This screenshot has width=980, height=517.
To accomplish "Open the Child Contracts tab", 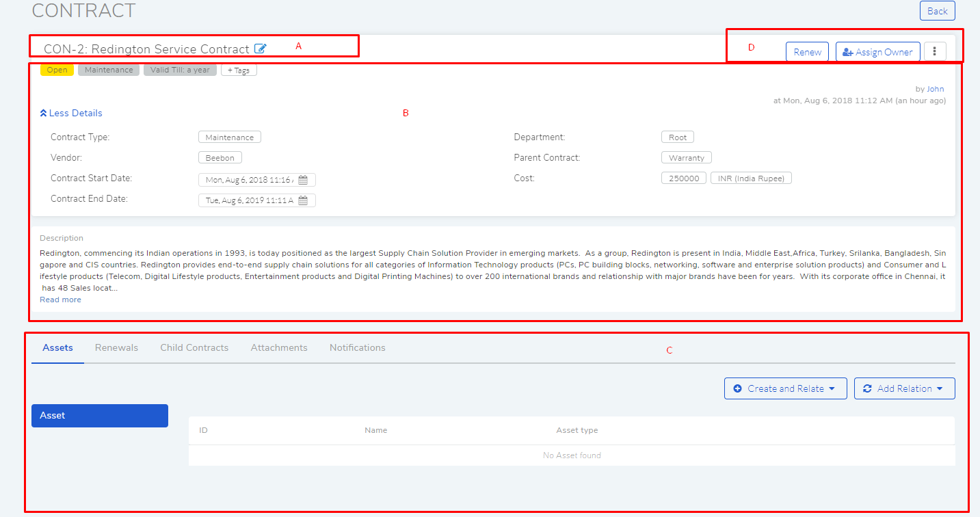I will [x=194, y=347].
